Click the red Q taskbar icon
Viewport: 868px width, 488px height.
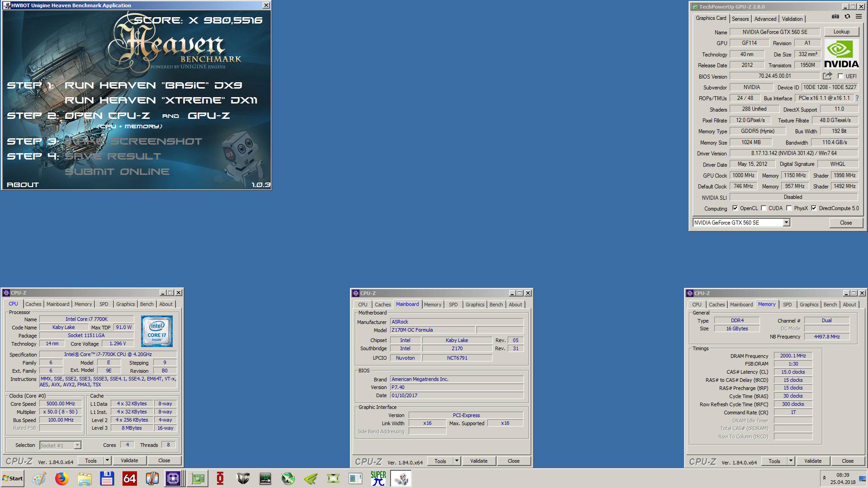tap(220, 479)
